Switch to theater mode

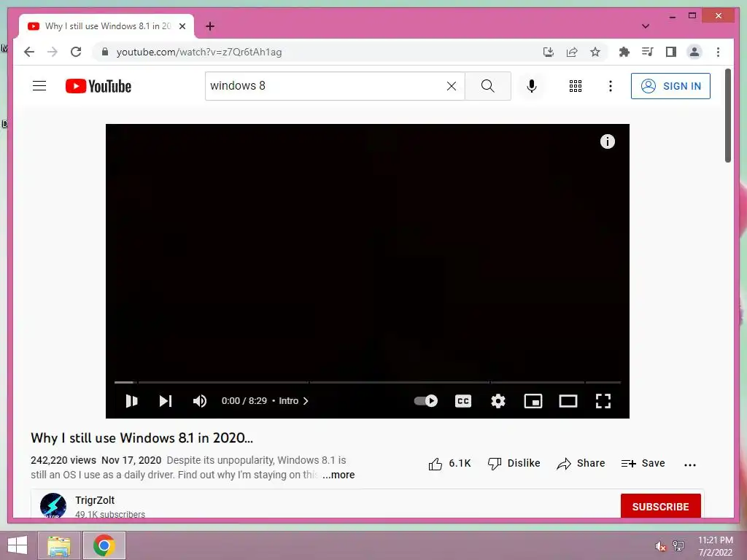click(568, 401)
